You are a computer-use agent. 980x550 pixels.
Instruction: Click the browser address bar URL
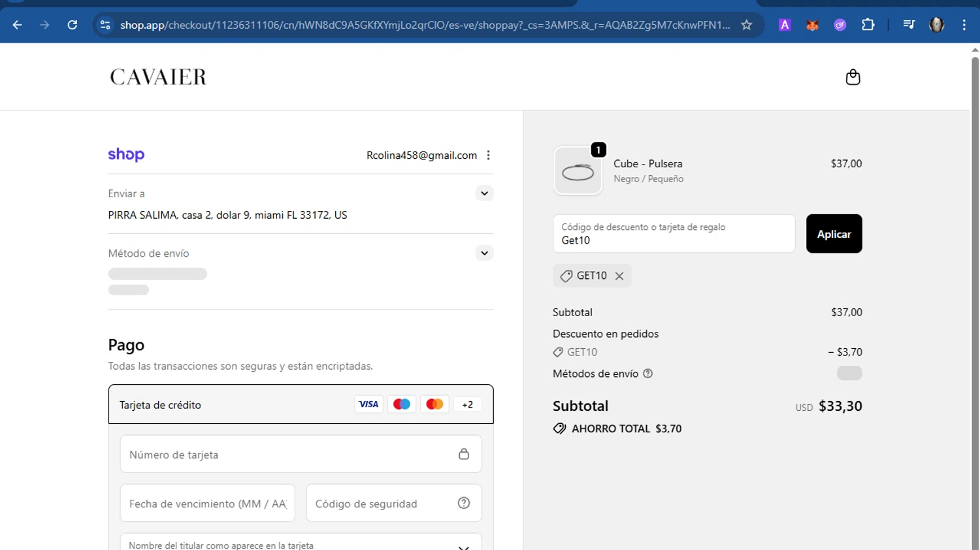(425, 25)
